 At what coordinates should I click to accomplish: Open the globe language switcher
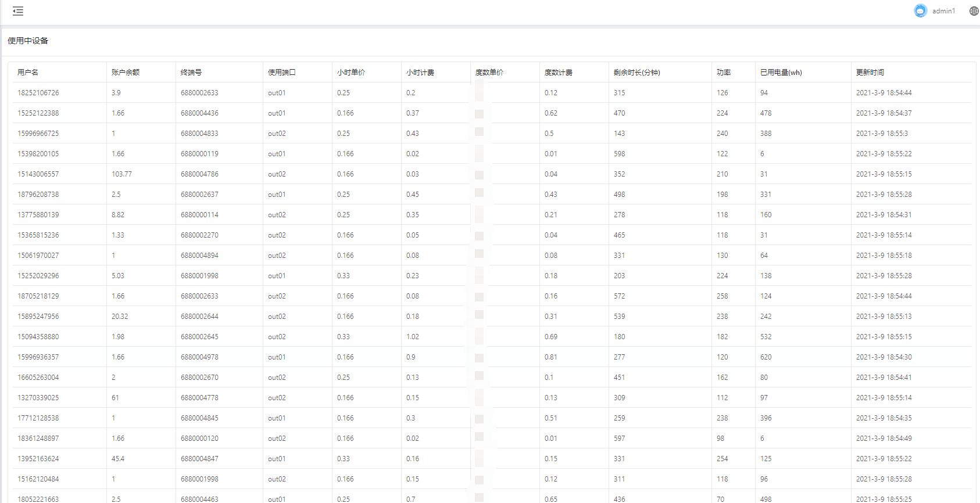[974, 11]
